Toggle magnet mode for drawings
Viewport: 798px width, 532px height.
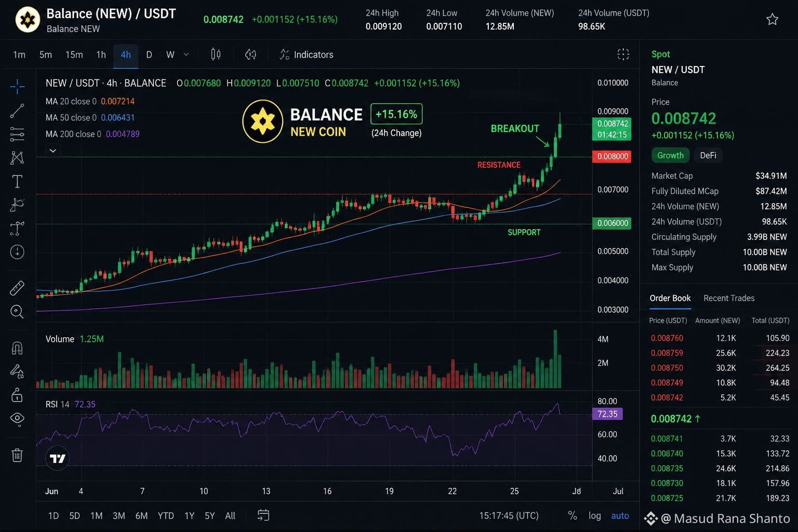pyautogui.click(x=17, y=348)
